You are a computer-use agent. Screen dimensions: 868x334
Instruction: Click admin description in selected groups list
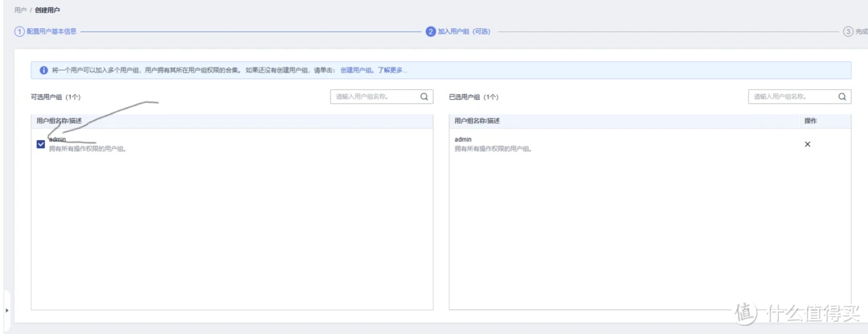tap(493, 148)
